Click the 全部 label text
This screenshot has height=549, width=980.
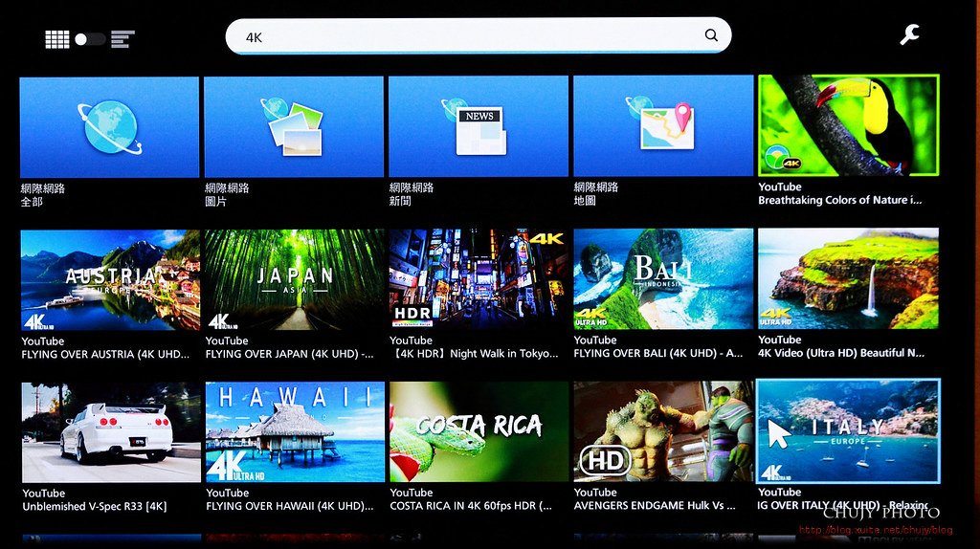coord(32,202)
